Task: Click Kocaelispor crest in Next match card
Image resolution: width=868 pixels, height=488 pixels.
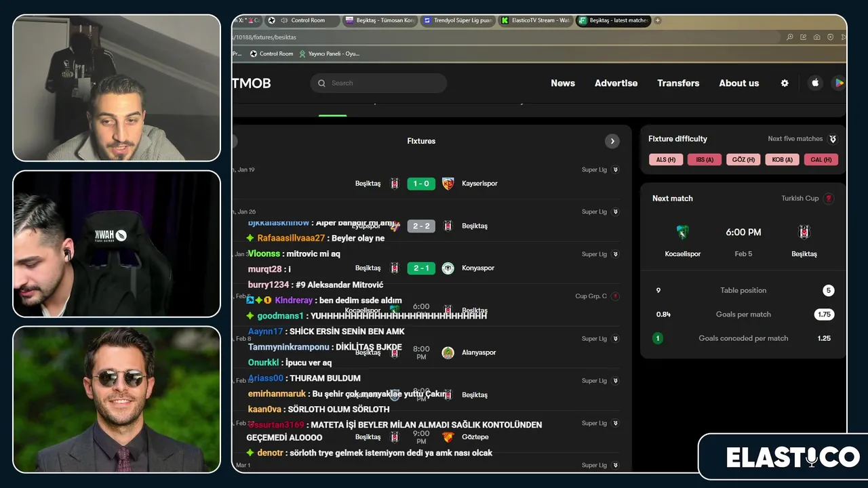Action: (x=682, y=232)
